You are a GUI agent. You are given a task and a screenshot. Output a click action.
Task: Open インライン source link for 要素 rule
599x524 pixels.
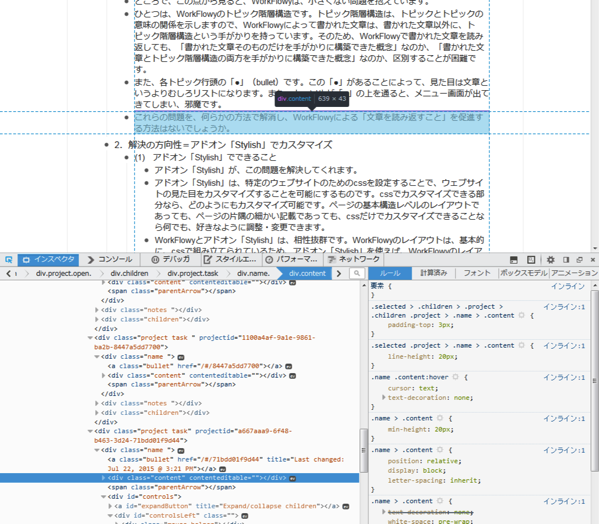568,286
